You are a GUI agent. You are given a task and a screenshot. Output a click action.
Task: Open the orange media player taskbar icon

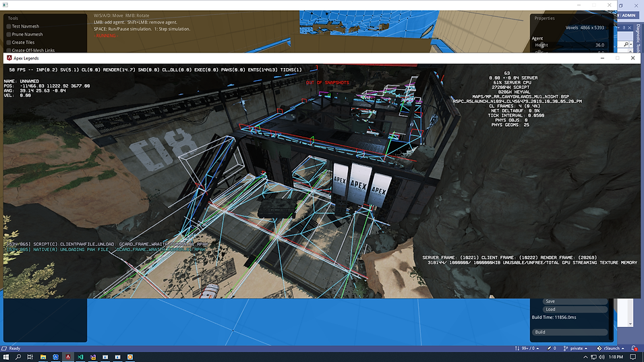pyautogui.click(x=130, y=357)
